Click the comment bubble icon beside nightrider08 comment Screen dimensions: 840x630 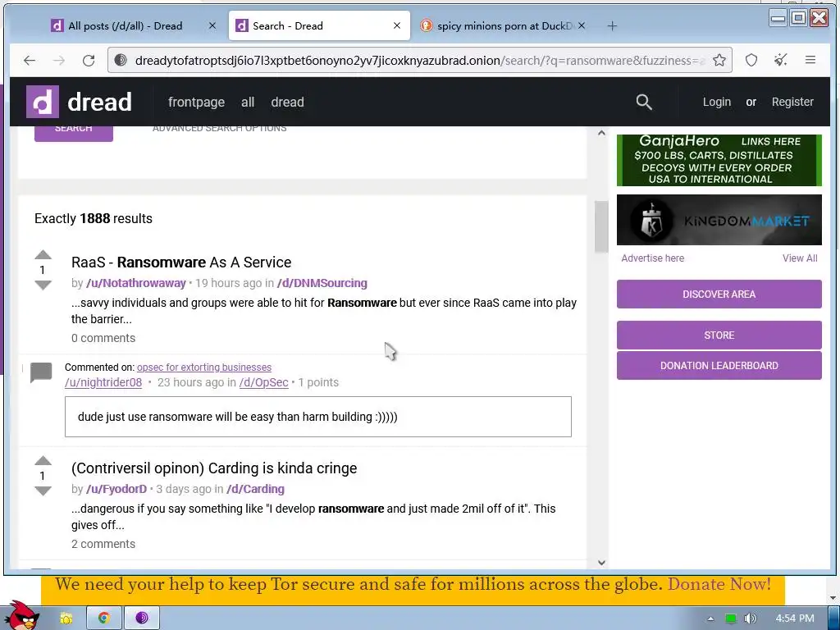click(41, 372)
